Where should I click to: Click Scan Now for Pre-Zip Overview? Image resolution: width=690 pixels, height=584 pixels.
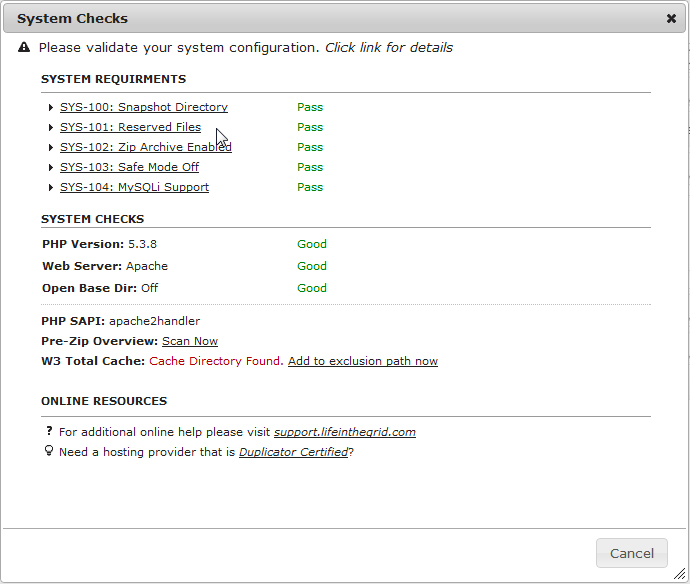point(190,341)
